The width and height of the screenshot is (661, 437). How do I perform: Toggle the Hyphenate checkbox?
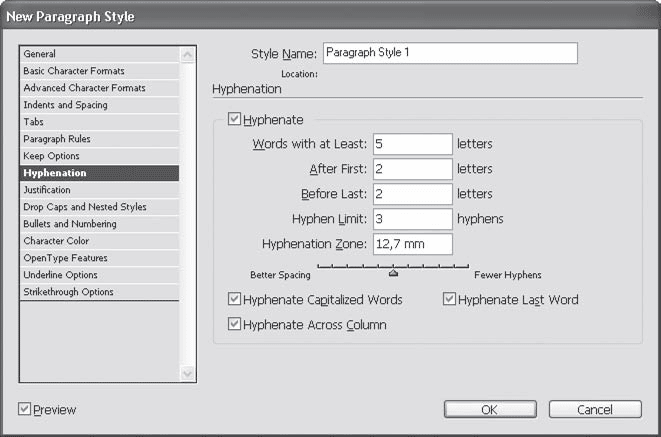pos(235,120)
